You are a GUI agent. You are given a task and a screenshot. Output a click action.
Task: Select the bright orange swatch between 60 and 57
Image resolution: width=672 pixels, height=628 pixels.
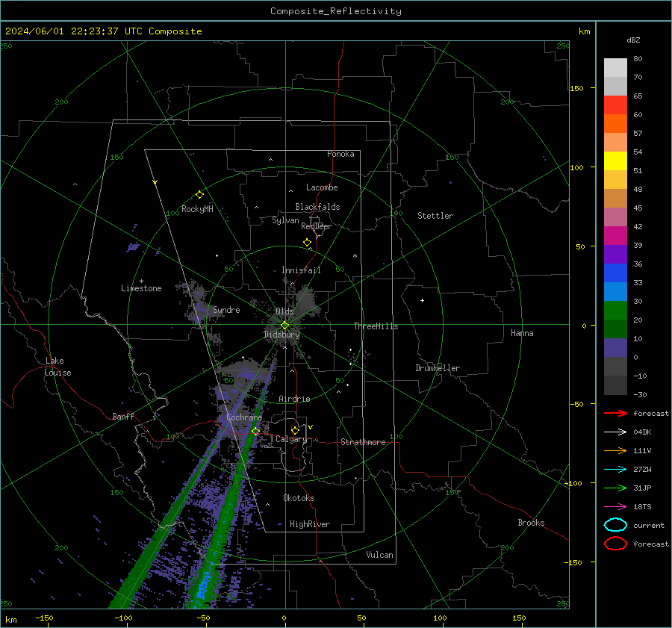615,124
